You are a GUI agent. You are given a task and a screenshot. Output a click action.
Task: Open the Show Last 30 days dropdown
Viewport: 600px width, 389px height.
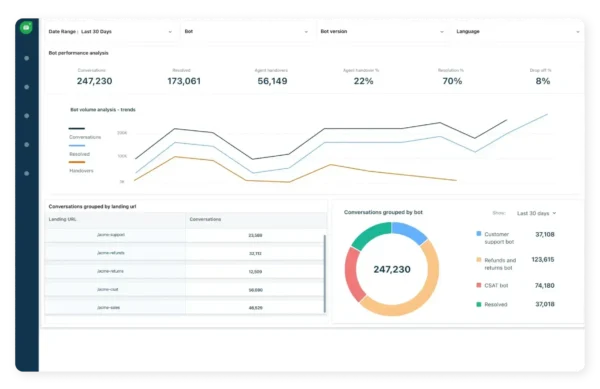click(x=536, y=213)
